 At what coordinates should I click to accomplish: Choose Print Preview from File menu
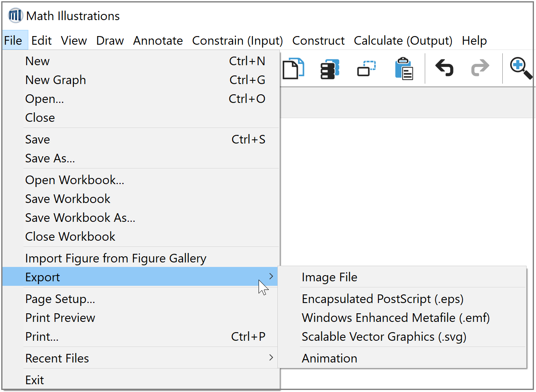[60, 318]
